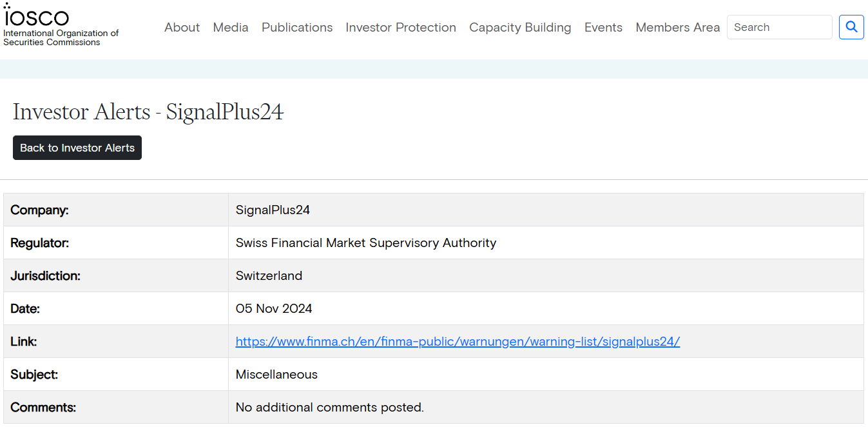Click the Miscellaneous subject value
The height and width of the screenshot is (427, 868).
(x=276, y=375)
